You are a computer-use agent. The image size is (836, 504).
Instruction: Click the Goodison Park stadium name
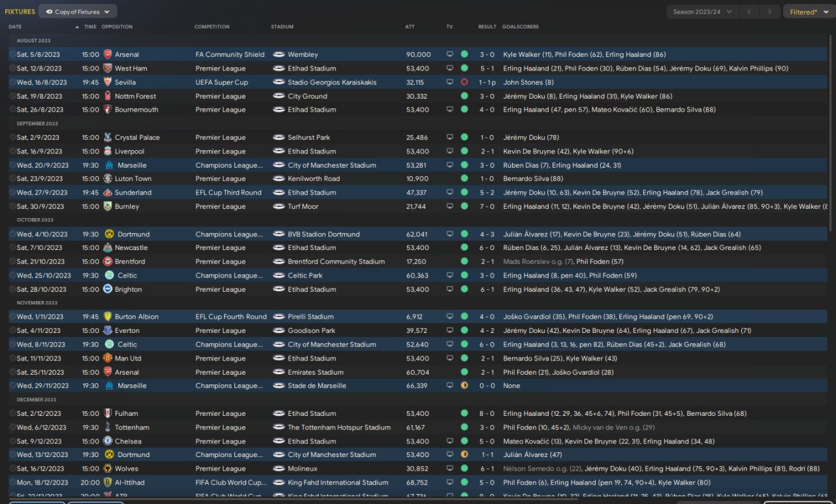(312, 331)
